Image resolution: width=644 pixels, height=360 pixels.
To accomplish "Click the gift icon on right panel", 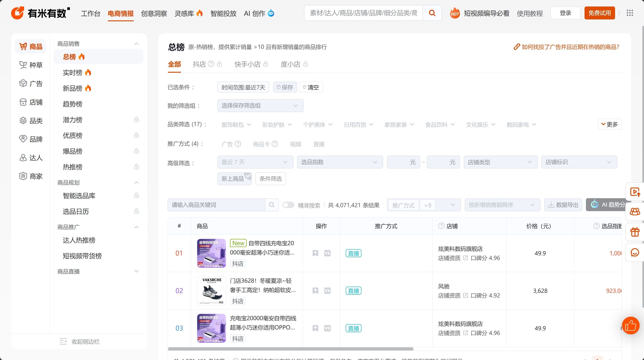I will (635, 232).
